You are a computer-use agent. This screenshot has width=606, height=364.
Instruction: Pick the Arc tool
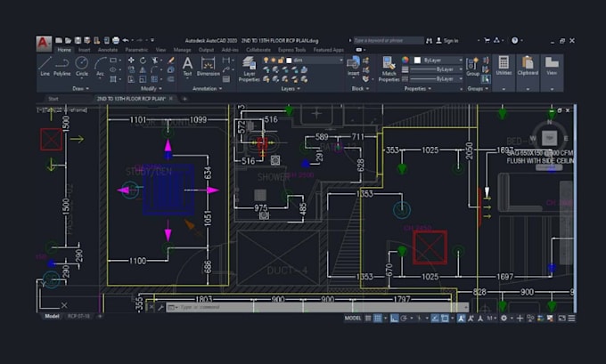click(x=100, y=66)
